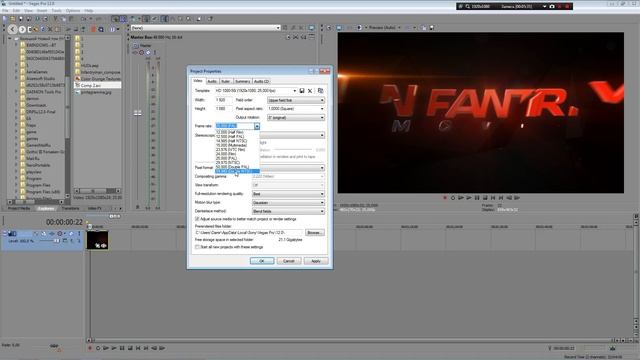
Task: Click the Height input field
Action: [223, 109]
